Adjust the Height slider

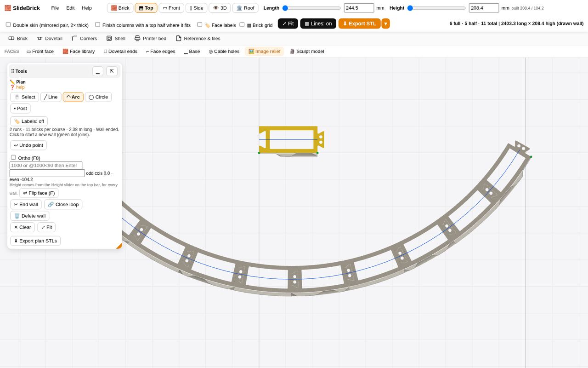436,8
